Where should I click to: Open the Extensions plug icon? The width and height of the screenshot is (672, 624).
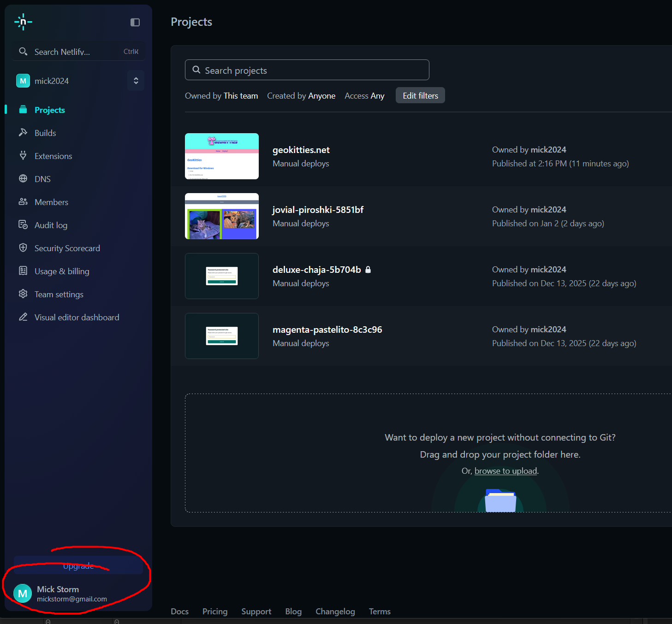coord(23,156)
